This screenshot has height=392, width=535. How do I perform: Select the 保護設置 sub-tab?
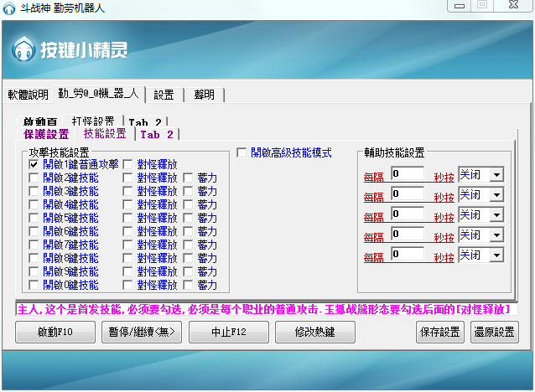(46, 134)
